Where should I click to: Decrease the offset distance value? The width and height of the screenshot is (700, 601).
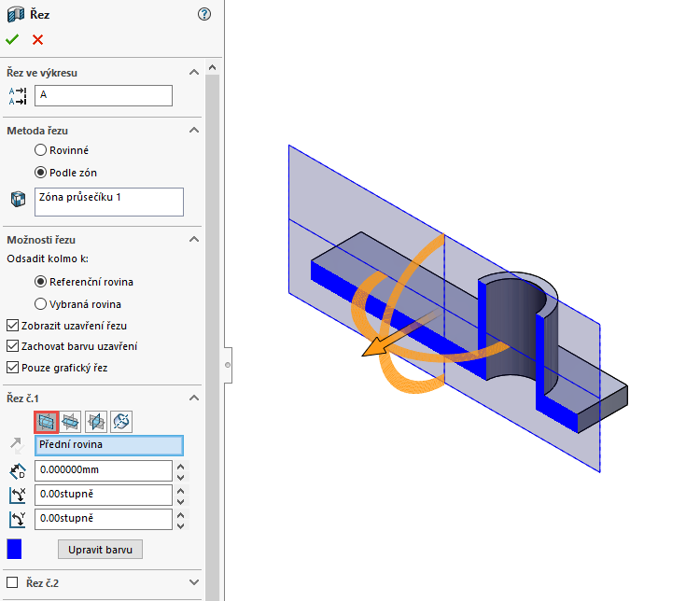point(181,477)
